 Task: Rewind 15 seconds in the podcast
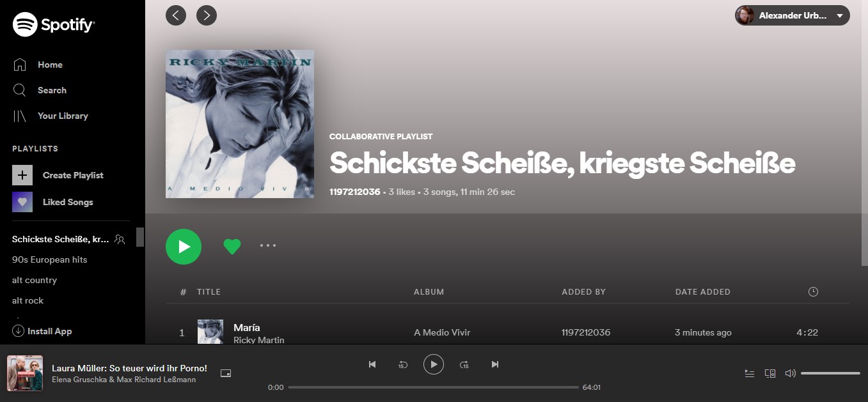403,364
